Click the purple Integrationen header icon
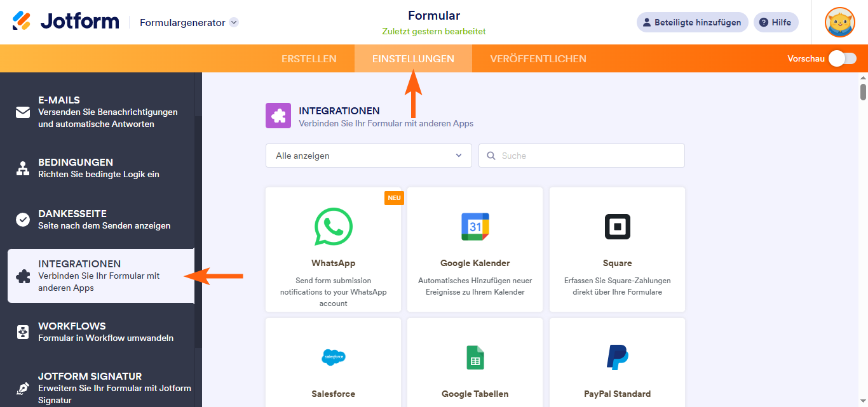The width and height of the screenshot is (868, 407). tap(278, 116)
